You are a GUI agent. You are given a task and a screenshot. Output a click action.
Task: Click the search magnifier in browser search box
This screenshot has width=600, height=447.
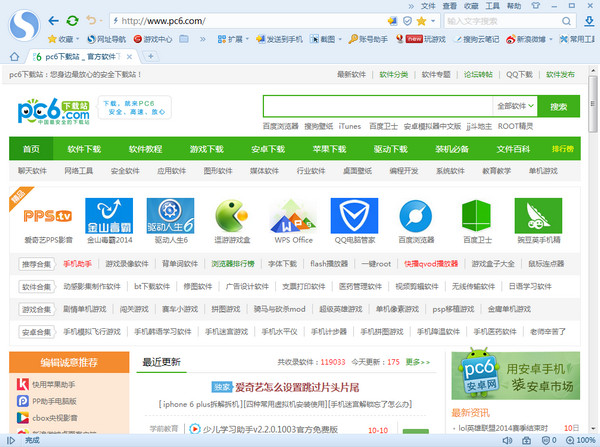(x=566, y=21)
